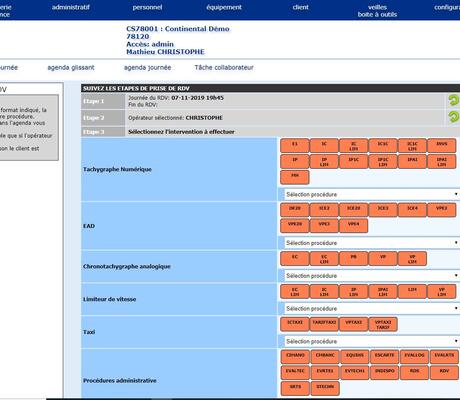Choose ICE20 in the EAD section
460x400 pixels.
point(354,210)
